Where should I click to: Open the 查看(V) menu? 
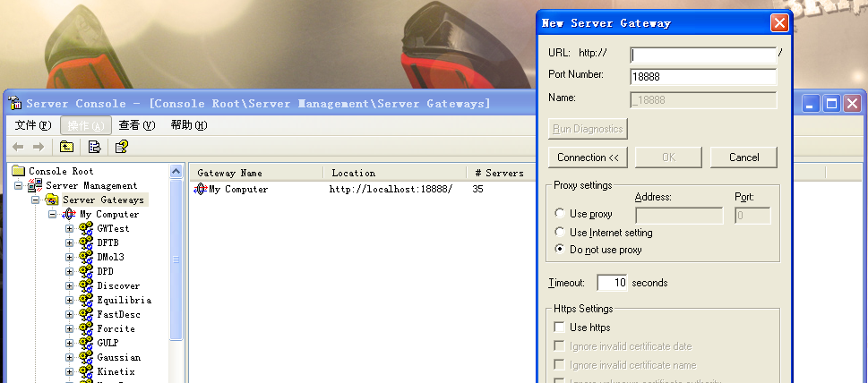137,125
